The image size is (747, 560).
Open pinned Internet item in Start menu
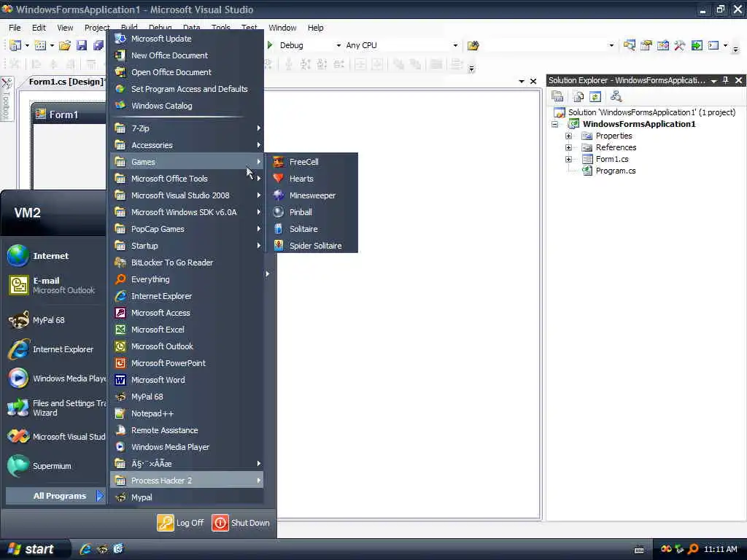(x=55, y=256)
